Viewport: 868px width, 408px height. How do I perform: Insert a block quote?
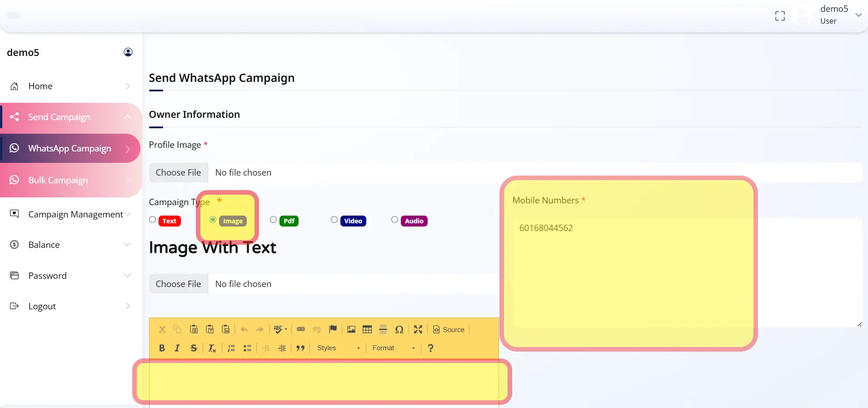pyautogui.click(x=300, y=348)
